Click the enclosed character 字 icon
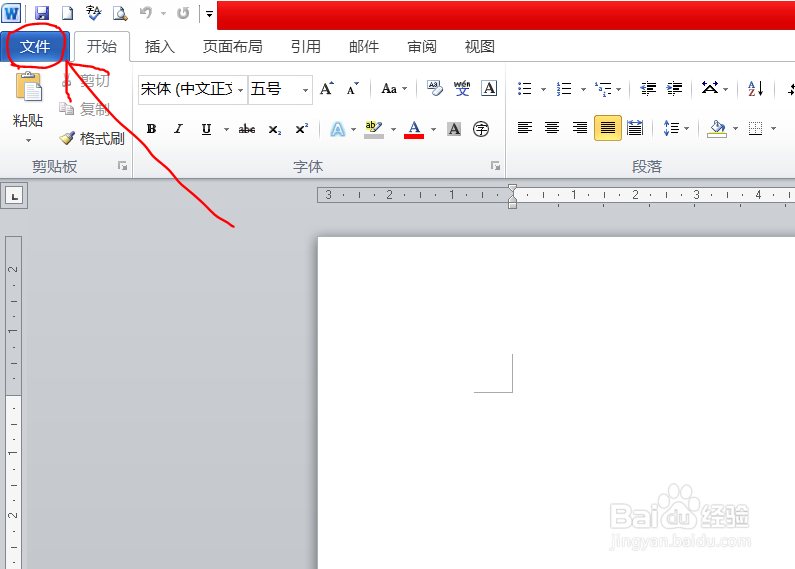This screenshot has width=795, height=569. click(481, 129)
